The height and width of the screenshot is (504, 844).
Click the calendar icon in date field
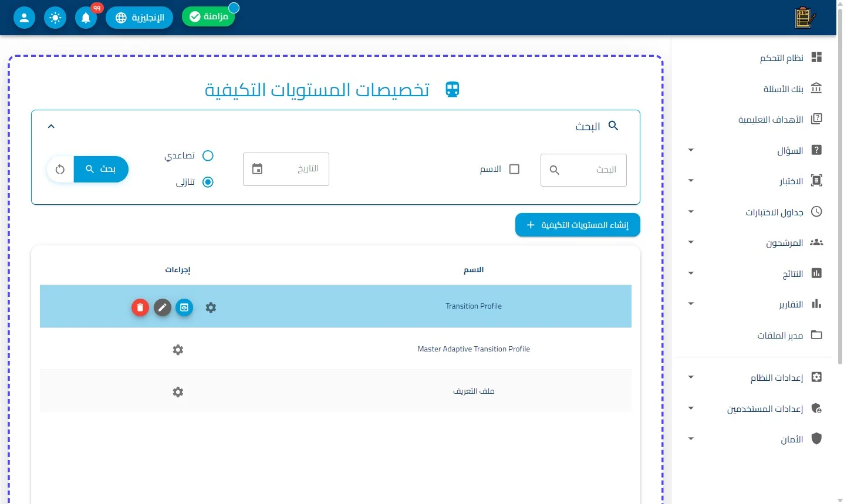(257, 169)
